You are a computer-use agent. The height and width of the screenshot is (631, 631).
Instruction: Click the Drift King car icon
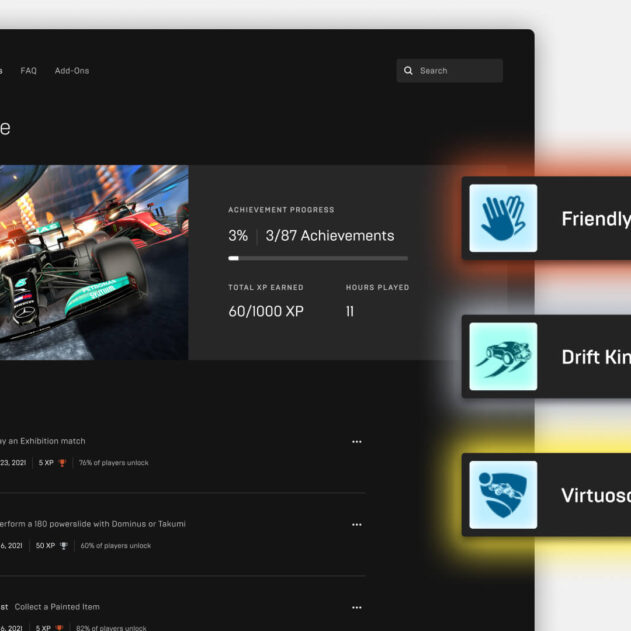pyautogui.click(x=503, y=357)
